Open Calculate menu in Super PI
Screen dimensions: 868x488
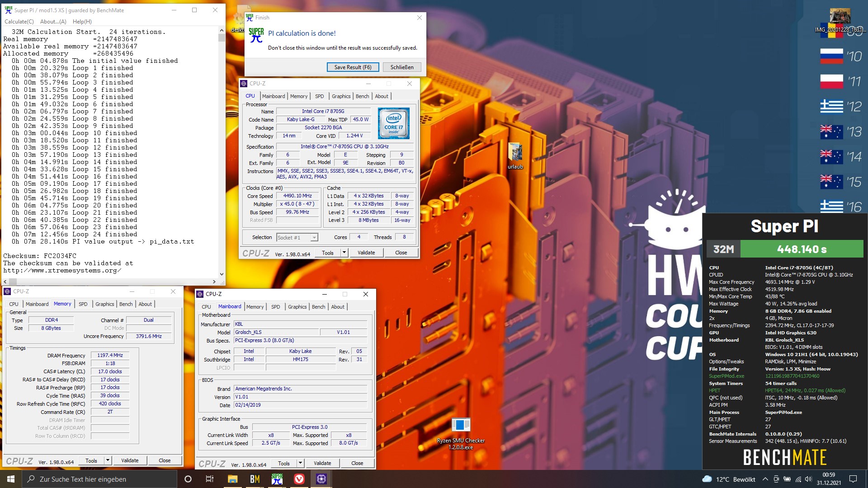(19, 22)
